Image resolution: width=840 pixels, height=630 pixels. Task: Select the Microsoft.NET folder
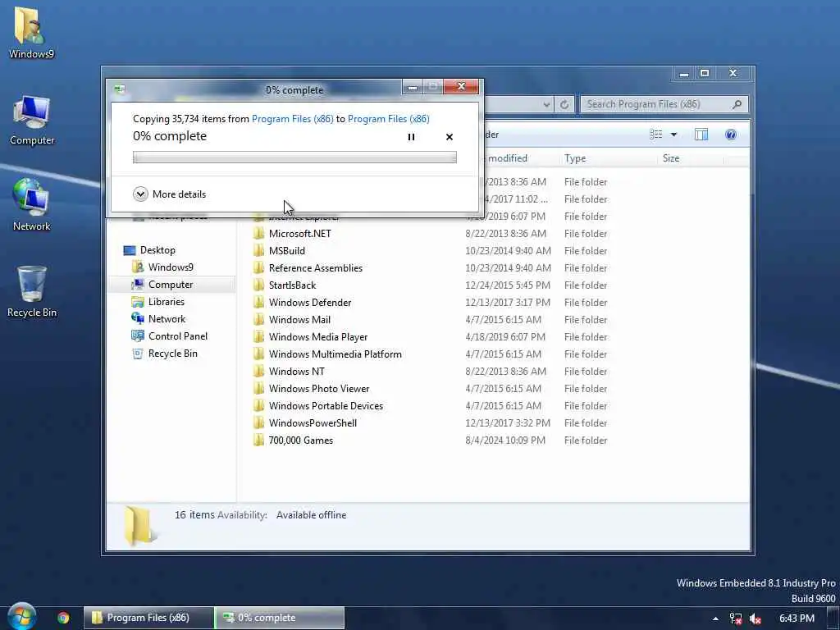tap(299, 234)
